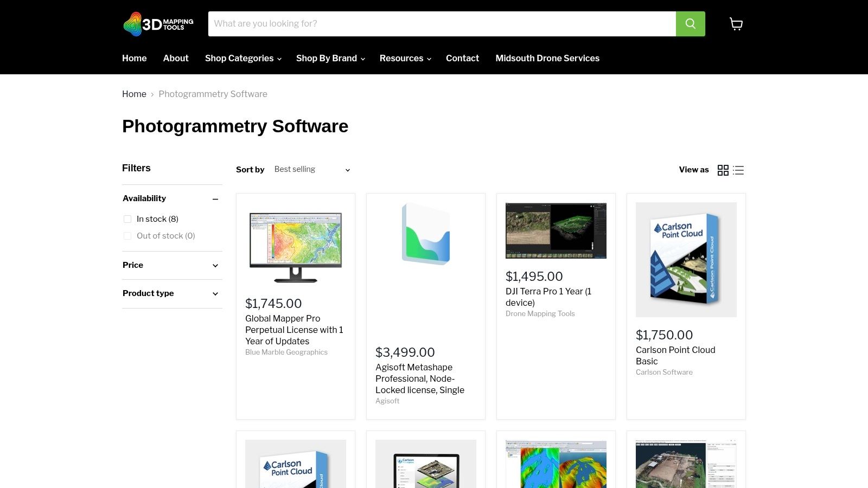Click the green search magnifier button
This screenshot has height=488, width=868.
[691, 24]
